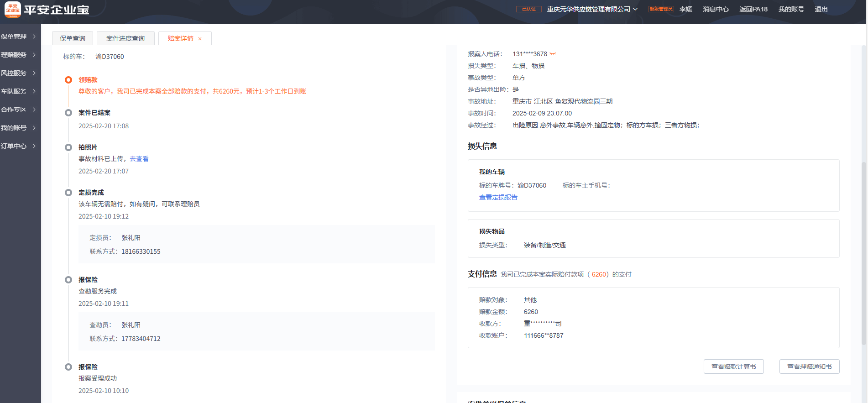This screenshot has width=868, height=403.
Task: Click the 平安企业宝 logo icon
Action: [x=13, y=9]
